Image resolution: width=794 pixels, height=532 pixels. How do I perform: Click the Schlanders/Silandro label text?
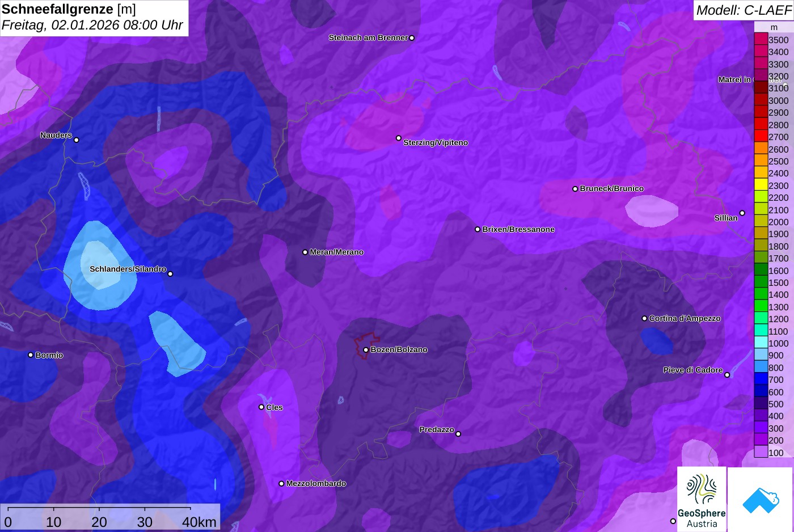point(128,269)
